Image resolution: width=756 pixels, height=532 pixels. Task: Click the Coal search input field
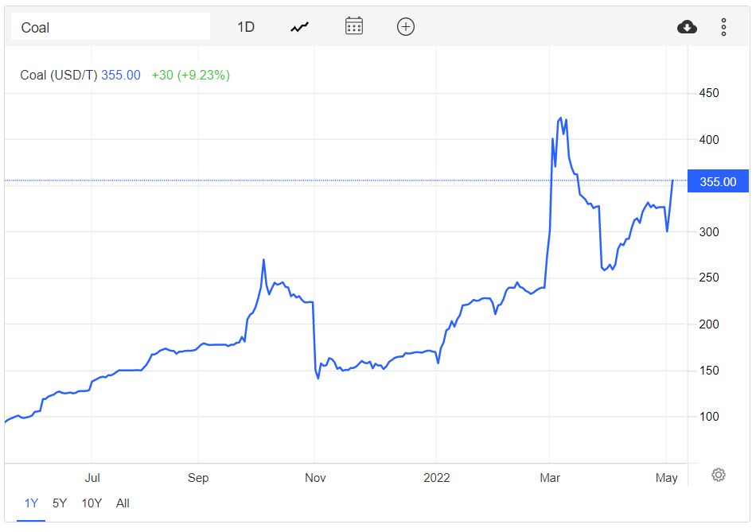click(110, 27)
